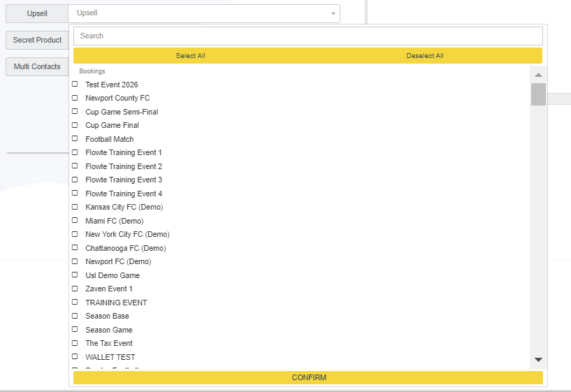This screenshot has height=392, width=571.
Task: Click the 'Chattanooga FC (Demo)' label
Action: pos(126,248)
